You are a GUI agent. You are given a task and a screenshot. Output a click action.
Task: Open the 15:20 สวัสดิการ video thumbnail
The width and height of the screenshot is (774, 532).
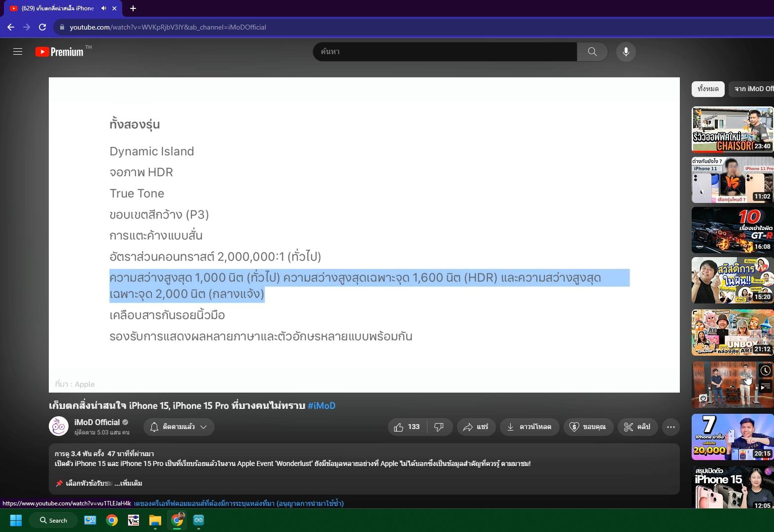[x=733, y=280]
